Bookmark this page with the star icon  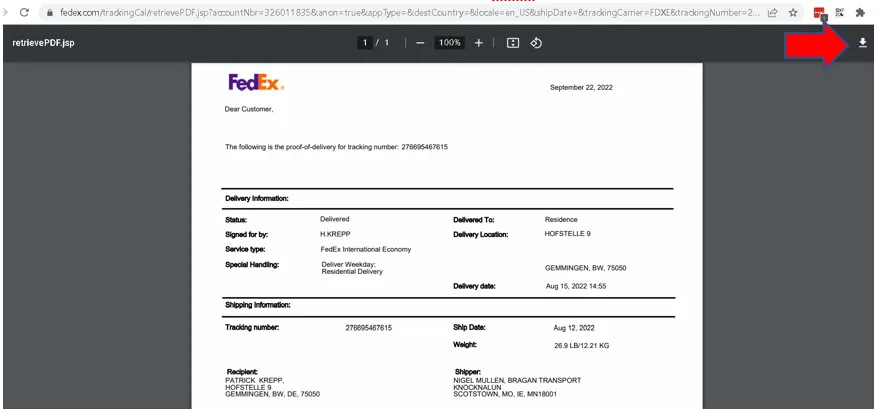793,12
